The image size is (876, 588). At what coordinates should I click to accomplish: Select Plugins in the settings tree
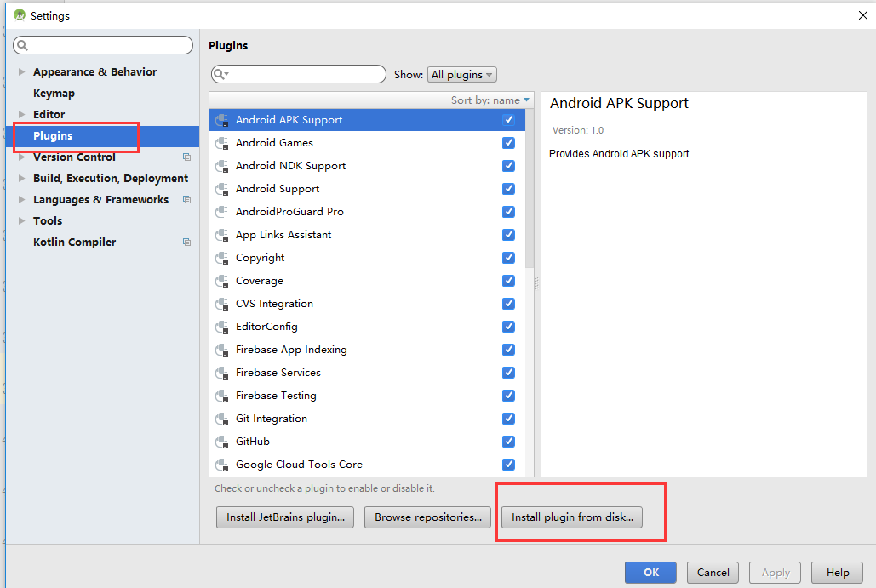click(x=102, y=135)
